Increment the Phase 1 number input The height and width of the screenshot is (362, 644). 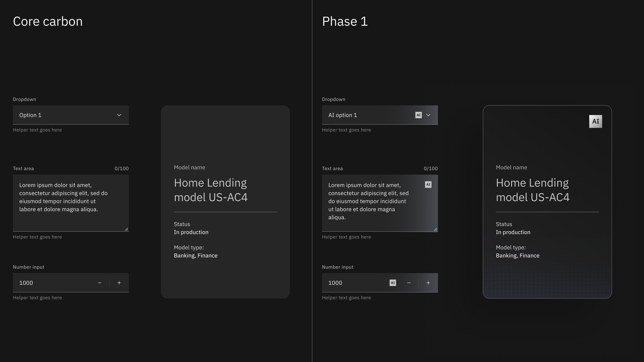point(428,283)
